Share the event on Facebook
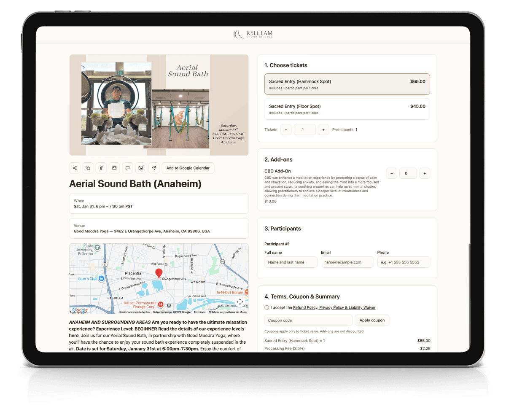 pyautogui.click(x=101, y=168)
